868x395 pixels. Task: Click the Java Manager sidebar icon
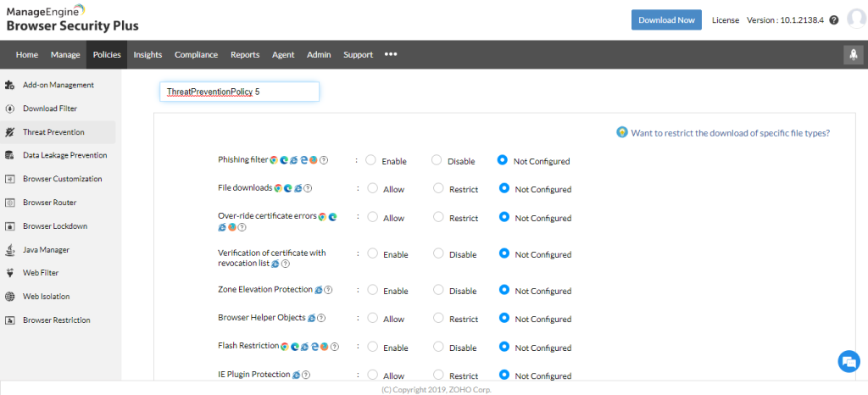[9, 250]
